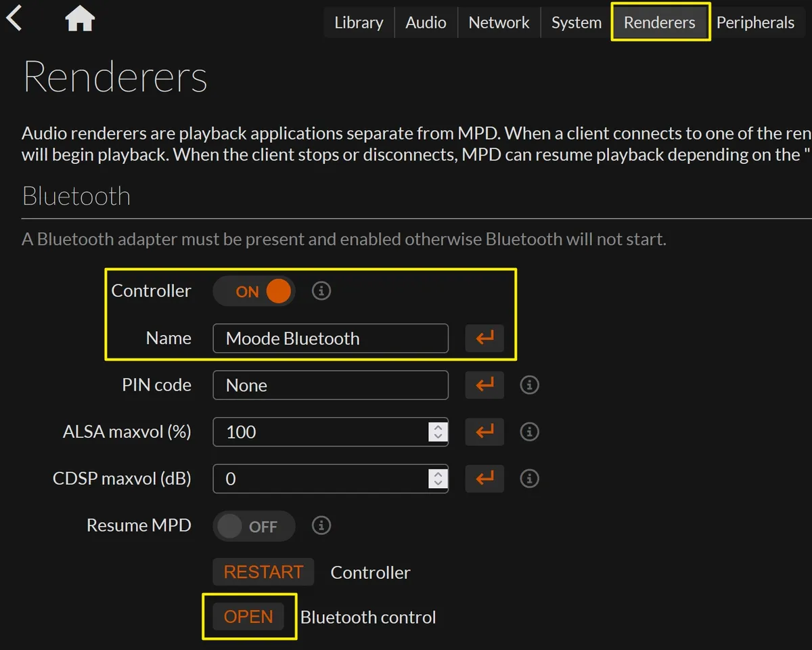Image resolution: width=812 pixels, height=650 pixels.
Task: Show the CDSP maxvol info icon
Action: 529,478
